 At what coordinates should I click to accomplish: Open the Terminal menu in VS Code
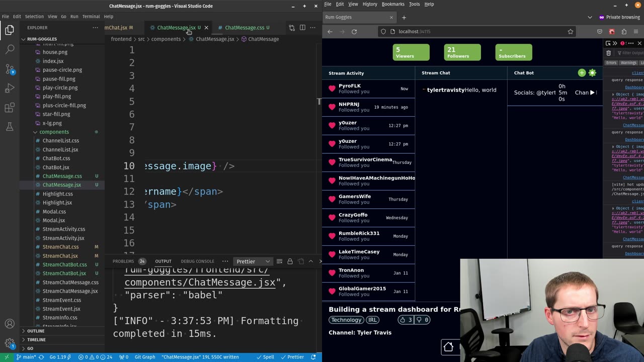point(91,17)
